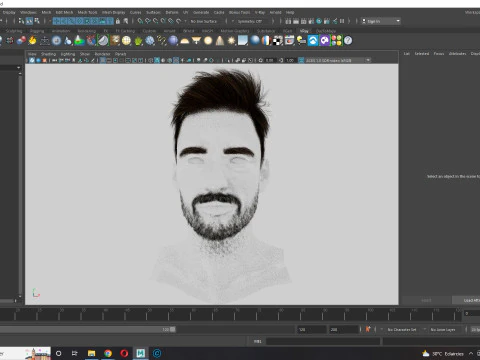Click the multicolor striped sphere shelf icon
The height and width of the screenshot is (360, 480).
click(x=266, y=41)
